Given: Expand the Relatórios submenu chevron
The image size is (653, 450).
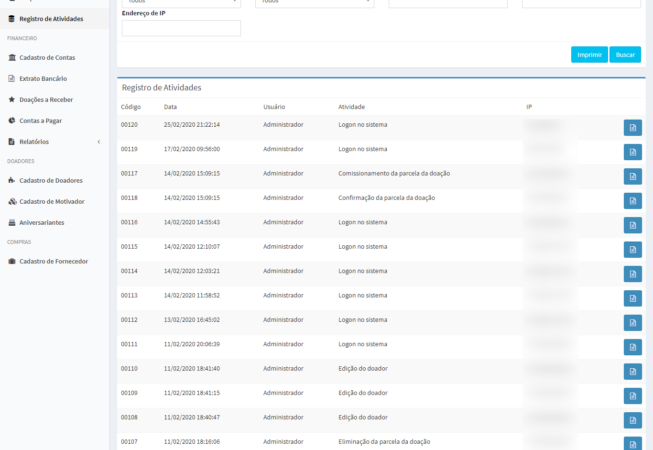Looking at the screenshot, I should coord(98,141).
